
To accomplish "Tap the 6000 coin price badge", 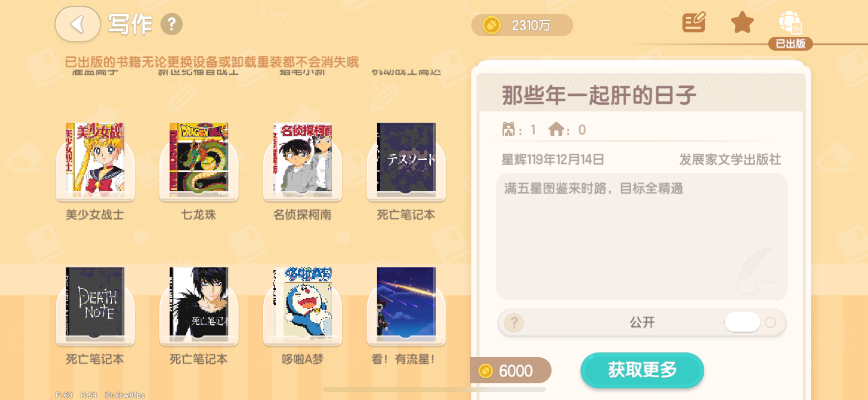I will click(510, 370).
